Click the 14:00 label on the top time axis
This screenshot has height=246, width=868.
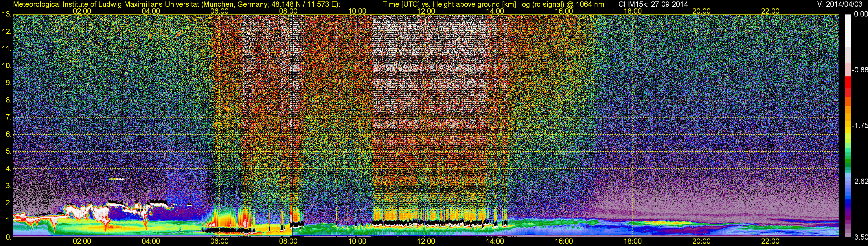pyautogui.click(x=495, y=11)
